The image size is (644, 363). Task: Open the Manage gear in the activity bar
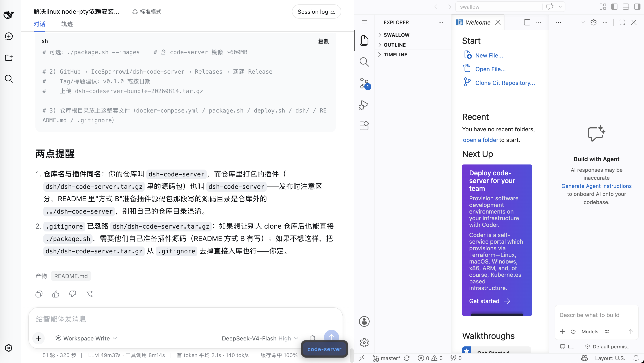click(364, 342)
